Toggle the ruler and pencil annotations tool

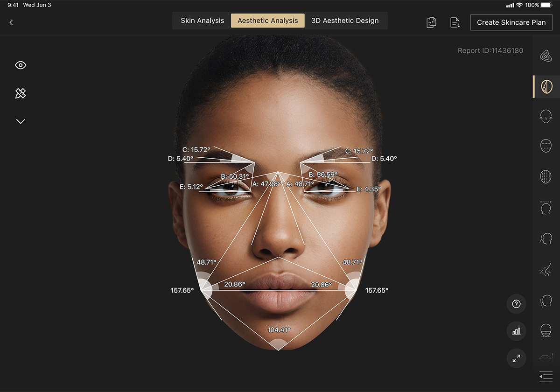coord(21,93)
